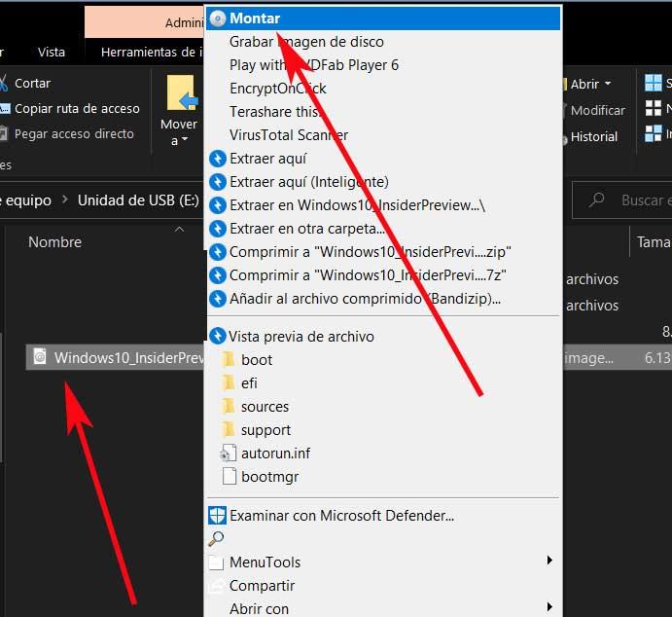Click the boot folder icon

pos(230,359)
